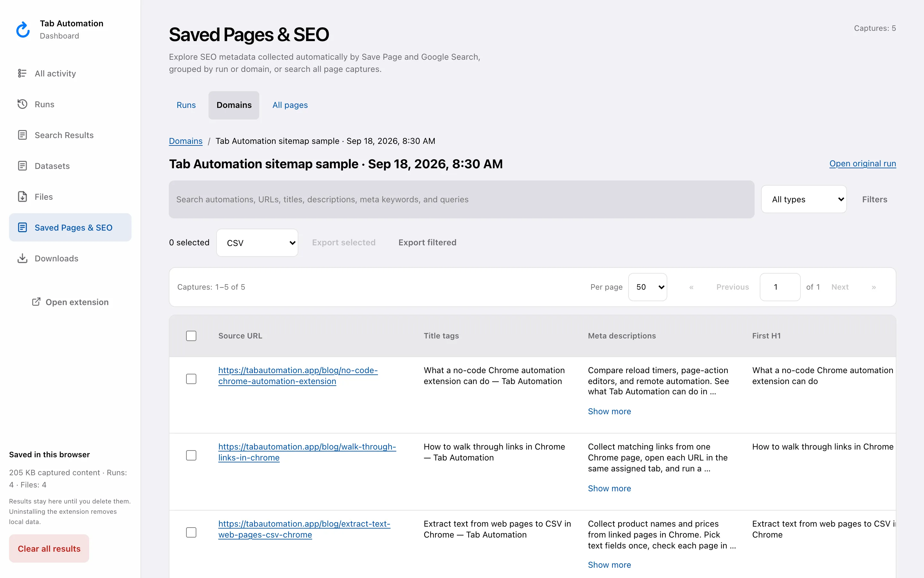Viewport: 924px width, 578px height.
Task: Click the Saved Pages & SEO icon
Action: coord(22,227)
